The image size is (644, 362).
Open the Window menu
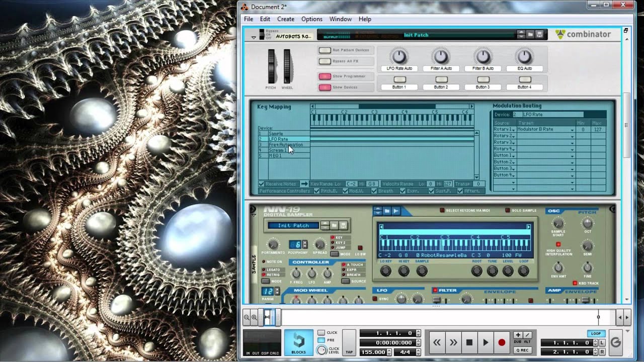[x=341, y=19]
